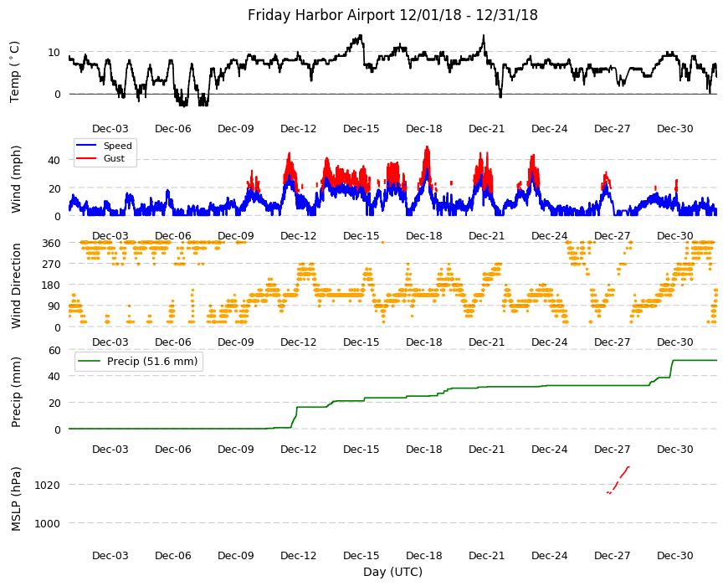Click the Wind Direction axis label
728x586 pixels.
coord(16,285)
